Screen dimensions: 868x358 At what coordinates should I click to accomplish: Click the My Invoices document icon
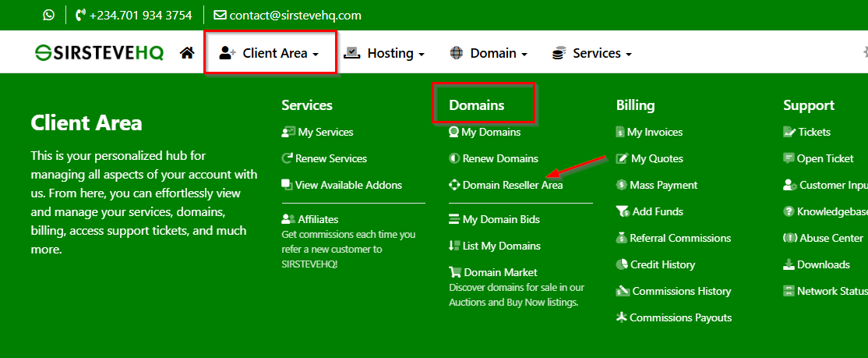pos(620,132)
